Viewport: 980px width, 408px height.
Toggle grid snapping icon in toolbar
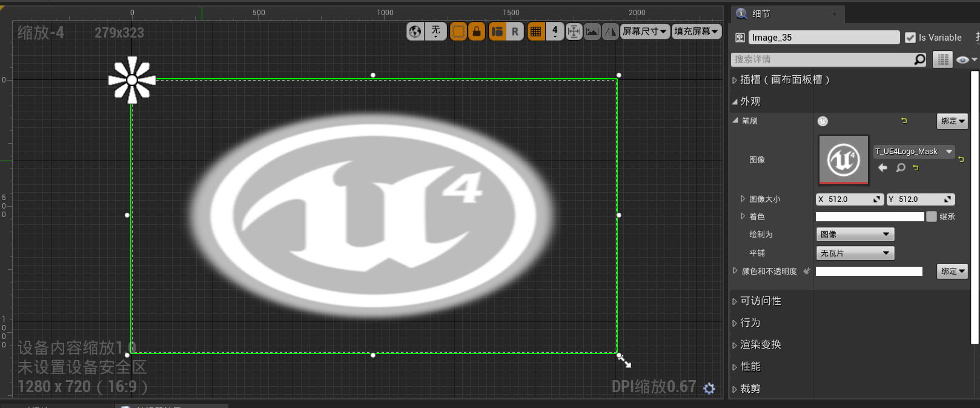click(x=535, y=32)
